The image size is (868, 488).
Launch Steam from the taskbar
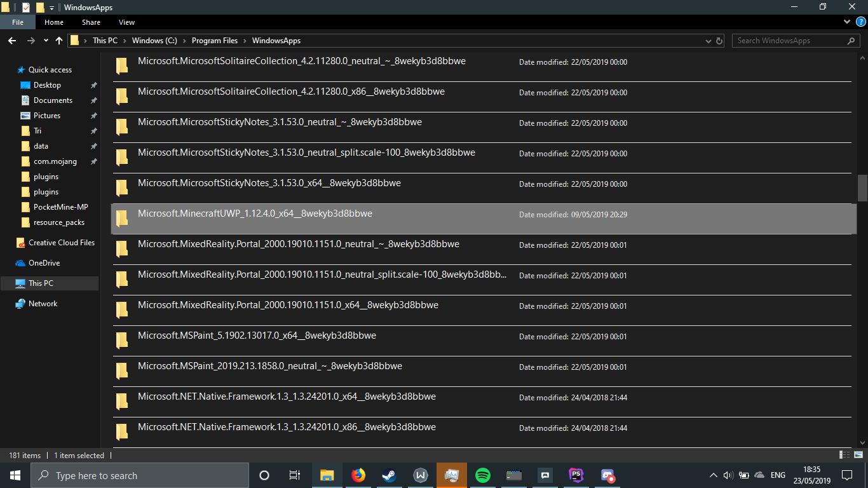point(390,475)
